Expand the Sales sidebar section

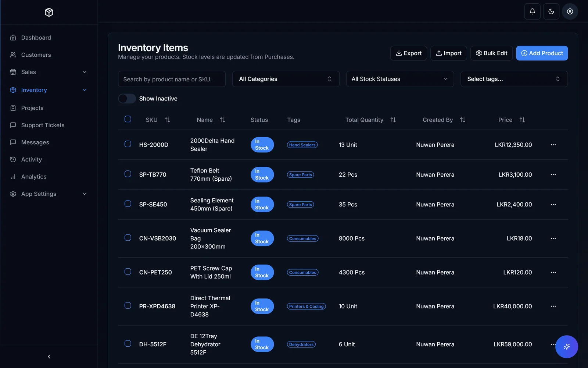(x=49, y=72)
